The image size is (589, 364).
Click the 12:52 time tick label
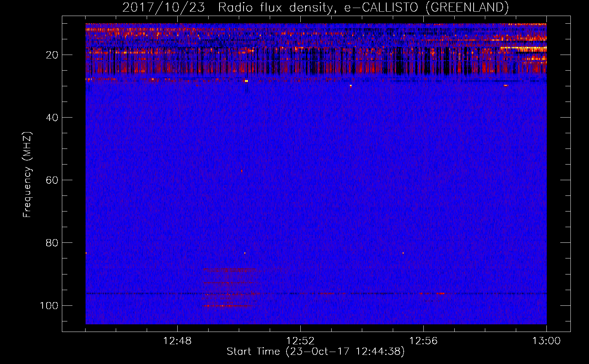300,341
